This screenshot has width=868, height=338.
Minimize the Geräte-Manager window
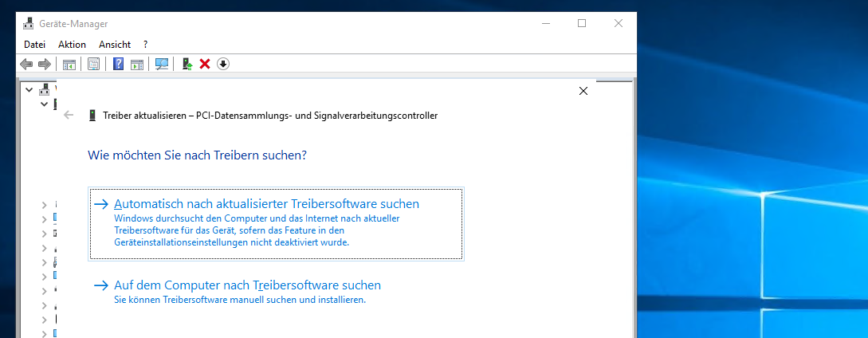tap(546, 23)
